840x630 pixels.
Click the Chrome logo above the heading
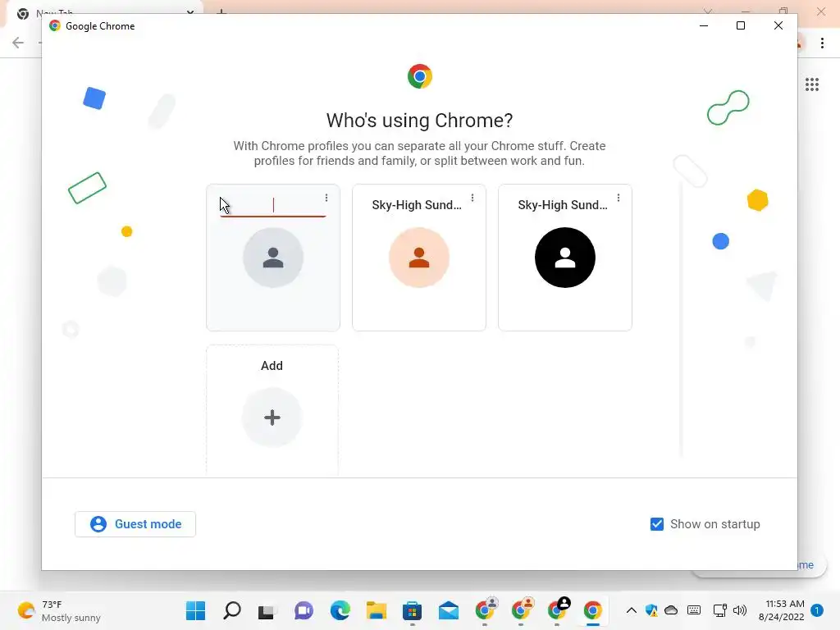(x=419, y=76)
